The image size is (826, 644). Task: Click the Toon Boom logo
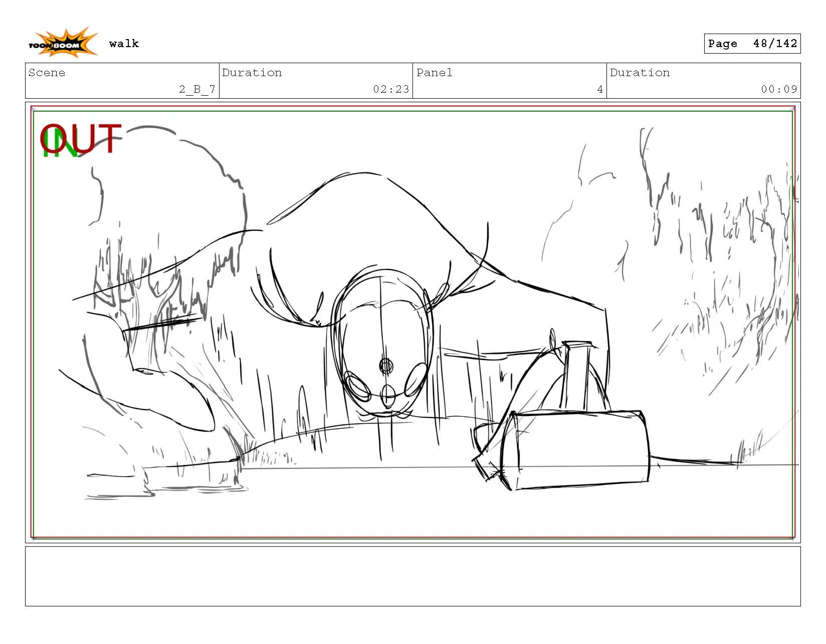pyautogui.click(x=63, y=43)
